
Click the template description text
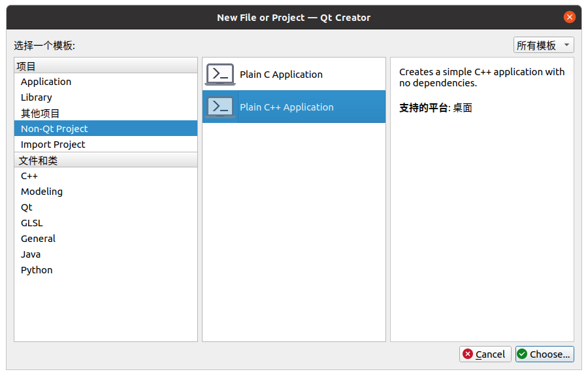[x=482, y=77]
